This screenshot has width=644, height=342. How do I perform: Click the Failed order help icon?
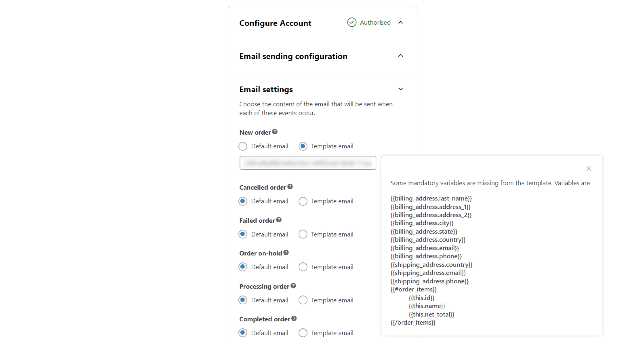[x=279, y=220]
